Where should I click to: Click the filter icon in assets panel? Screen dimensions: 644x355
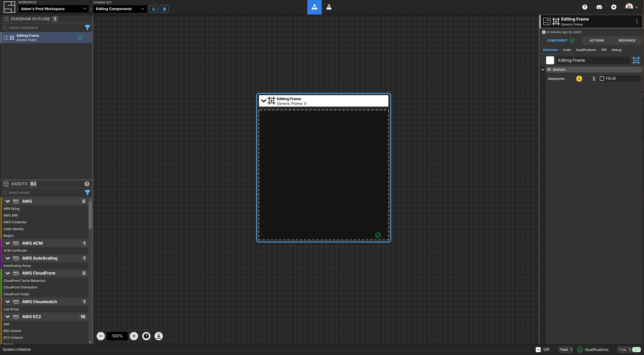click(x=87, y=192)
